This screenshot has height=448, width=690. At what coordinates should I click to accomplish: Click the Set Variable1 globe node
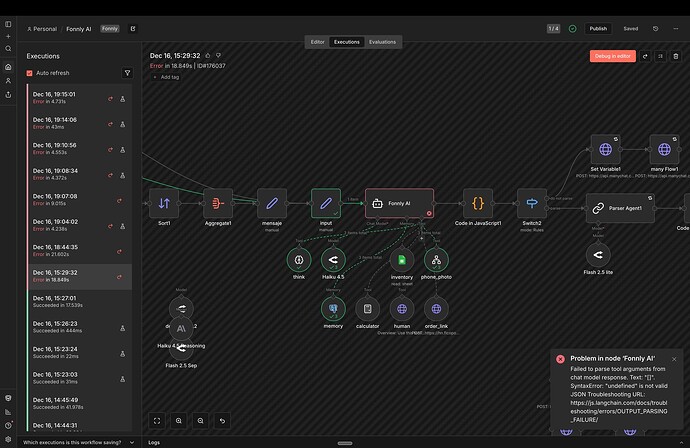(x=606, y=149)
